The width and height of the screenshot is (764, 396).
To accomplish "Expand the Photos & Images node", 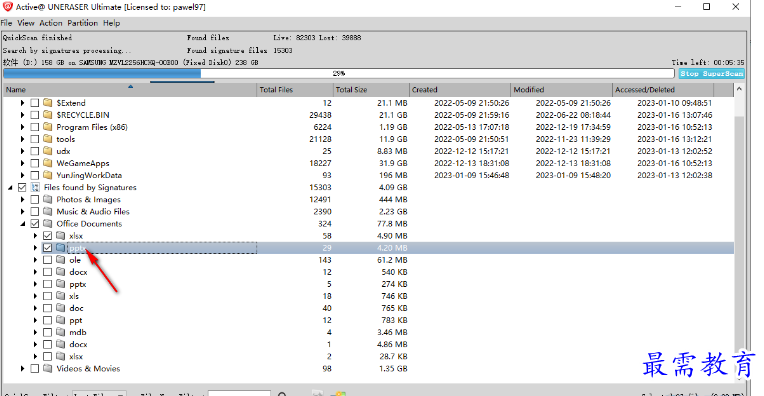I will click(22, 199).
